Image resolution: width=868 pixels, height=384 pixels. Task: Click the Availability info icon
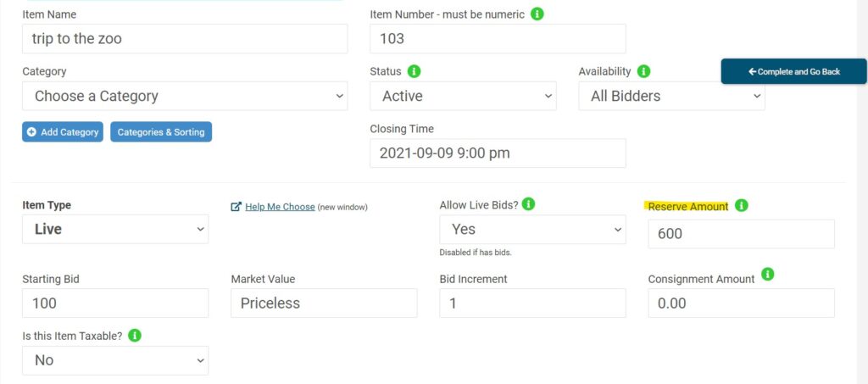click(643, 71)
